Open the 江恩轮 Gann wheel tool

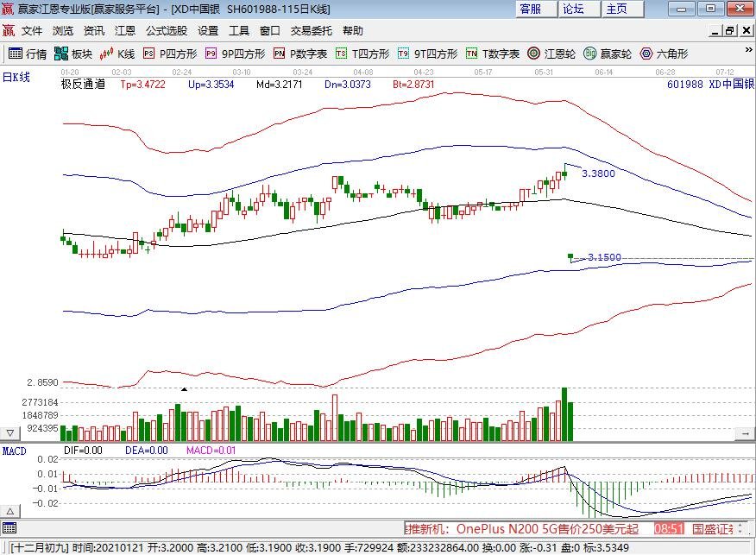[x=552, y=54]
